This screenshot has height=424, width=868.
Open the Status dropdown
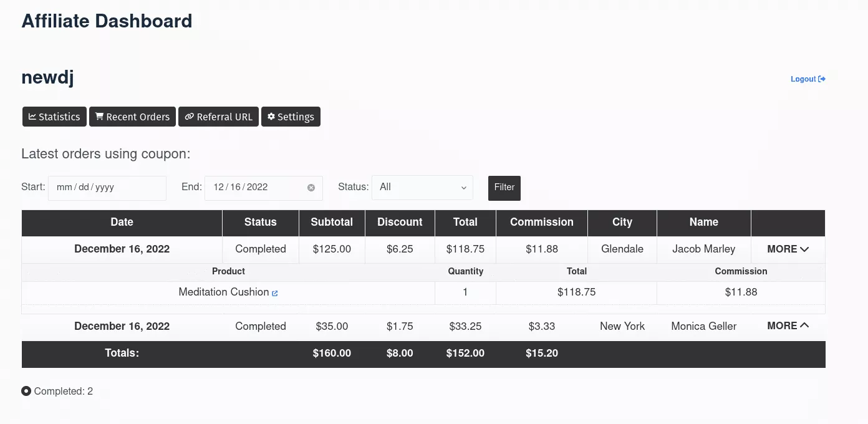tap(422, 187)
